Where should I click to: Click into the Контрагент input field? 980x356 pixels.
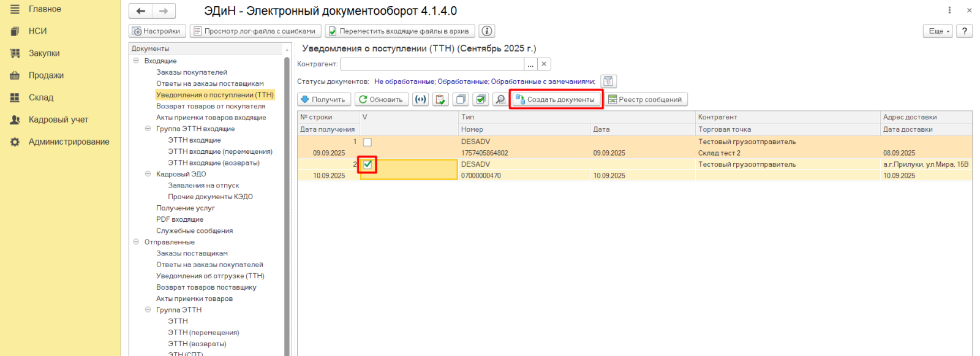point(432,64)
